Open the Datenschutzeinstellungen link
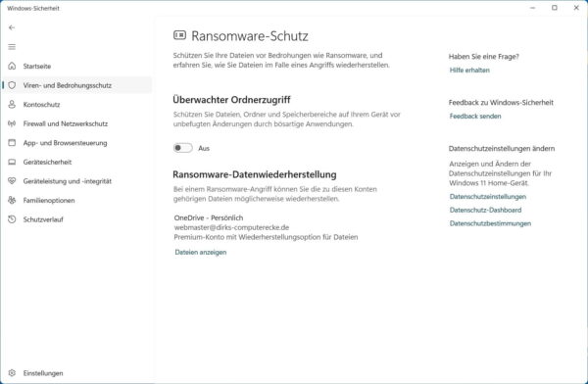588x384 pixels. (x=487, y=197)
